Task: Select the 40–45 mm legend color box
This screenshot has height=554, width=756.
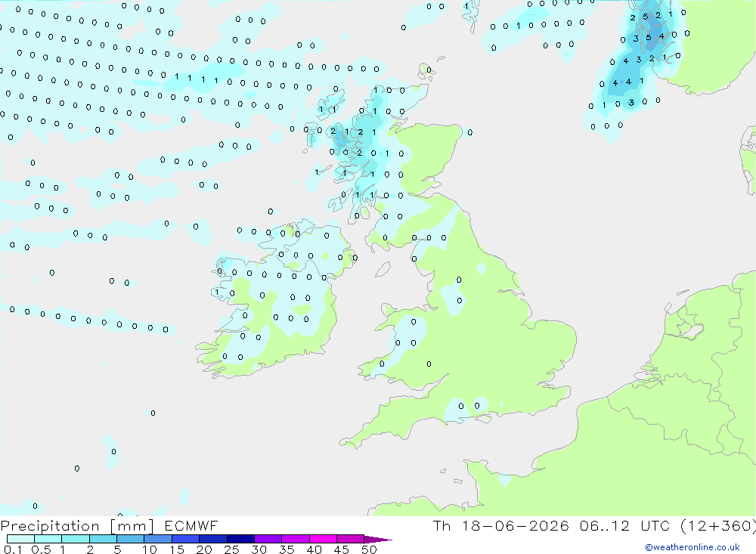Action: 323,539
